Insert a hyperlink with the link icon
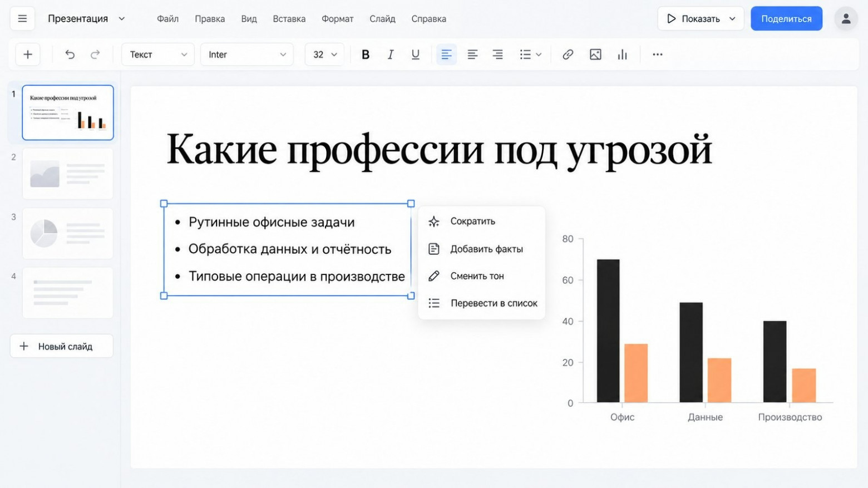The image size is (868, 488). coord(568,55)
